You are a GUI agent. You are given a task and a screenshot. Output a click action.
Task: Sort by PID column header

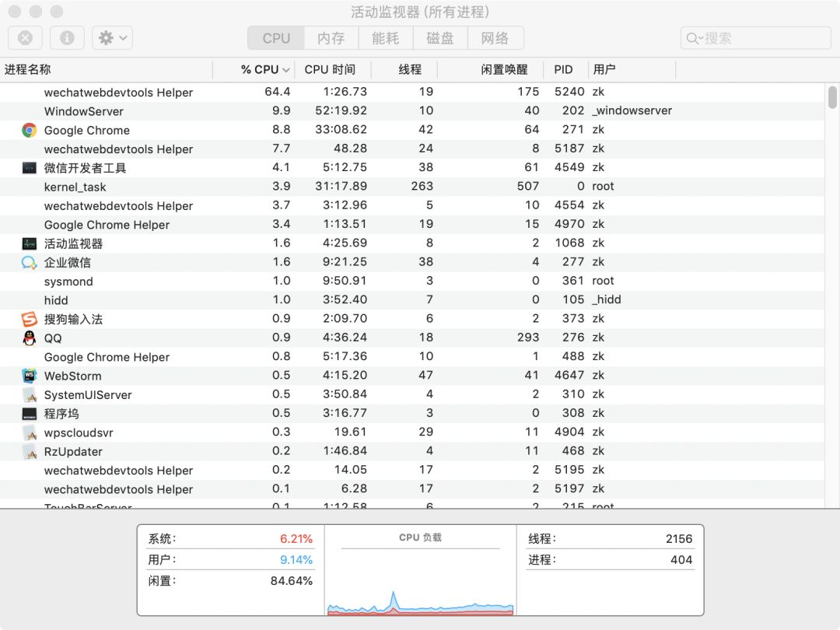point(565,70)
